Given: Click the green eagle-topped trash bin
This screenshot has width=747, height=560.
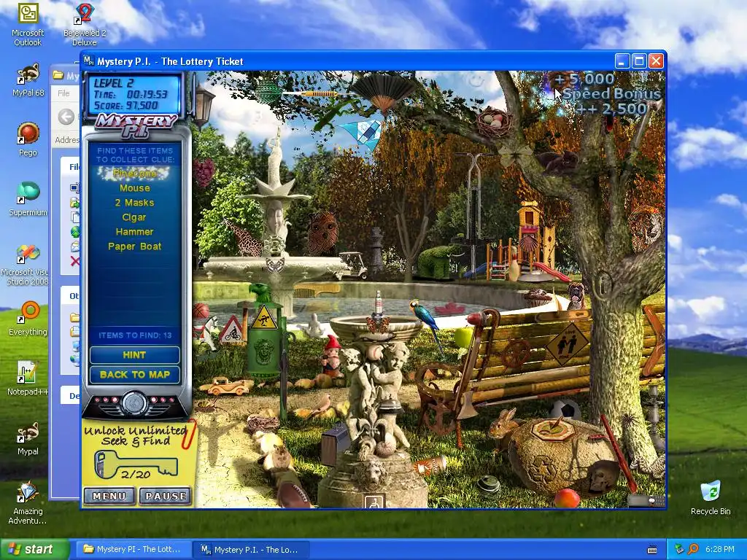Looking at the screenshot, I should coord(264,331).
